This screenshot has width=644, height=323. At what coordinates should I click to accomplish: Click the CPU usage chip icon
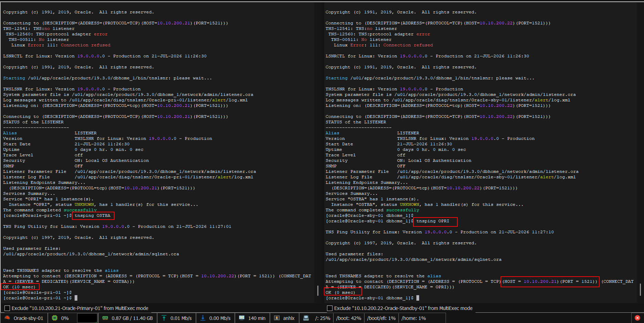click(x=55, y=318)
